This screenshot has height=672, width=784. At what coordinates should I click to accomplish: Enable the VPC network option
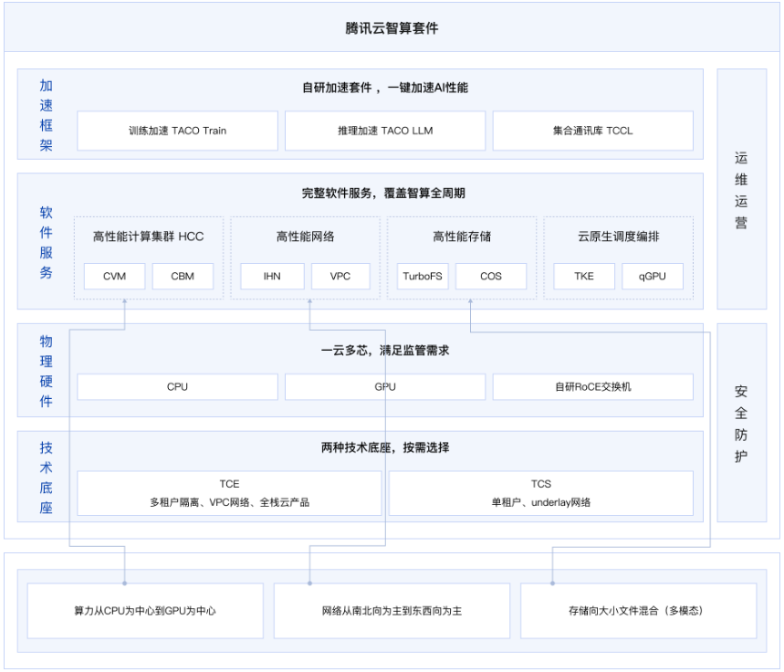[340, 276]
